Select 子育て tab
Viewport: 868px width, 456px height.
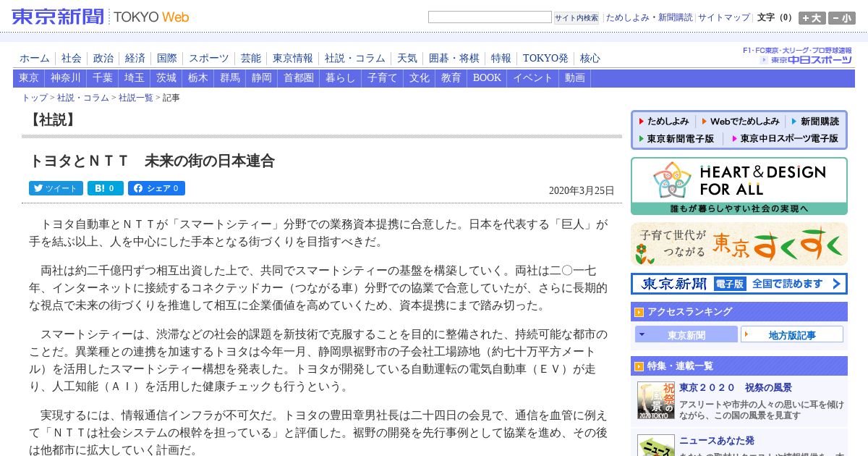tap(383, 78)
